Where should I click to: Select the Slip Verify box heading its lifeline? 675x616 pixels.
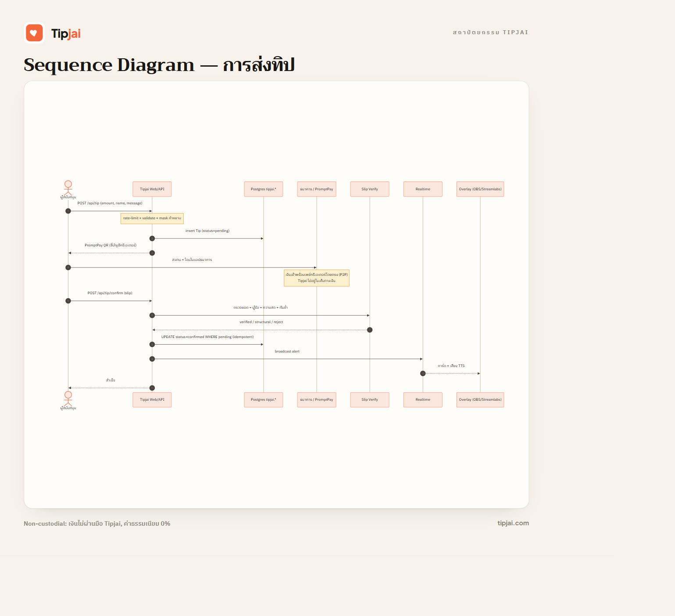370,189
